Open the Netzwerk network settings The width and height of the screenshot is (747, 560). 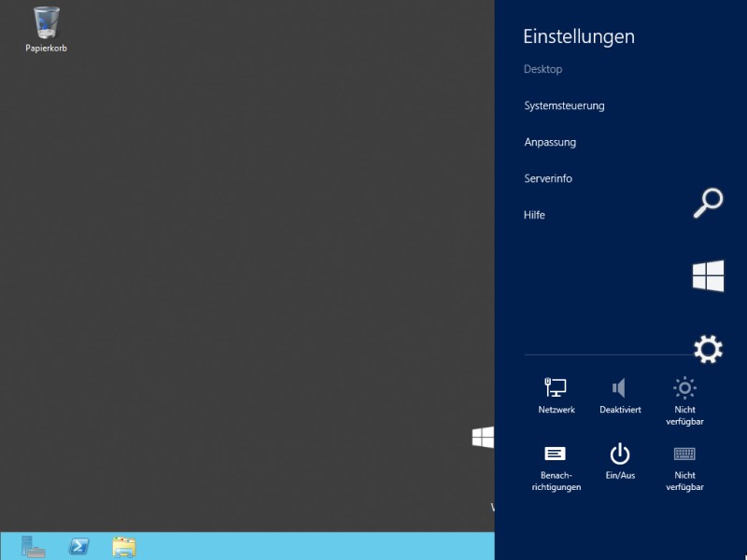click(x=556, y=395)
